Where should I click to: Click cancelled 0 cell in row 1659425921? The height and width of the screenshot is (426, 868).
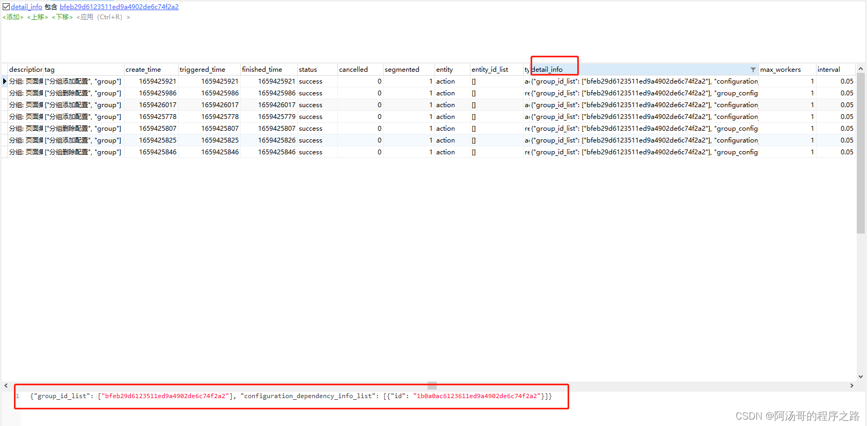click(361, 81)
